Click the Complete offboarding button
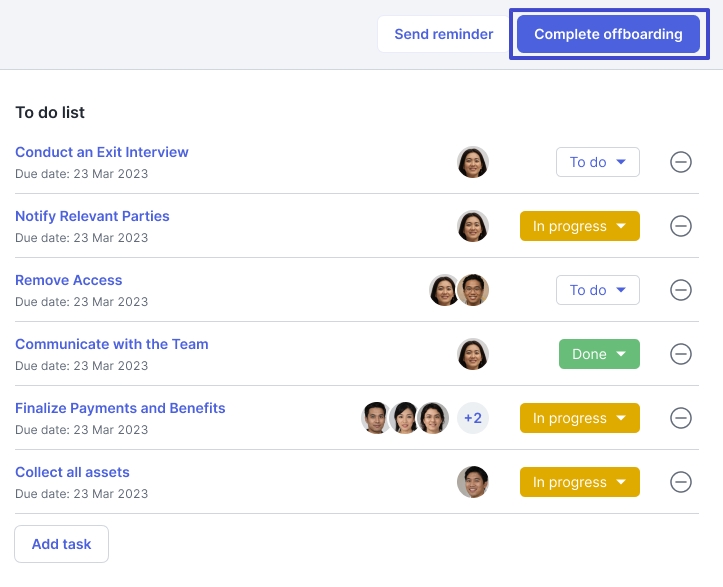Image resolution: width=723 pixels, height=587 pixels. pyautogui.click(x=608, y=34)
